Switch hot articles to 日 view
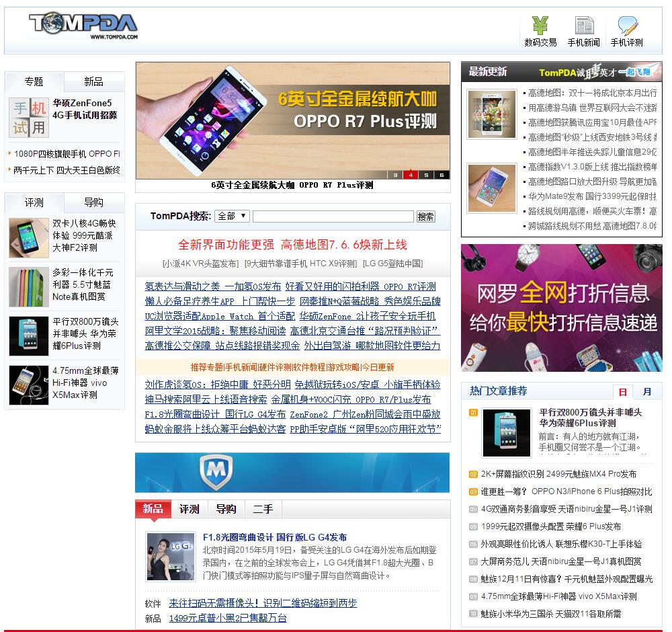672x632 pixels. point(623,391)
